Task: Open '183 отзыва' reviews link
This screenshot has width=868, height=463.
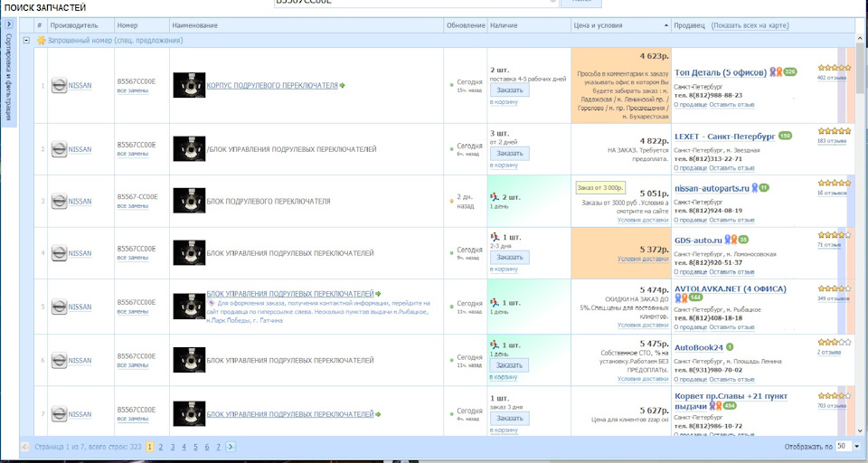Action: pos(832,141)
